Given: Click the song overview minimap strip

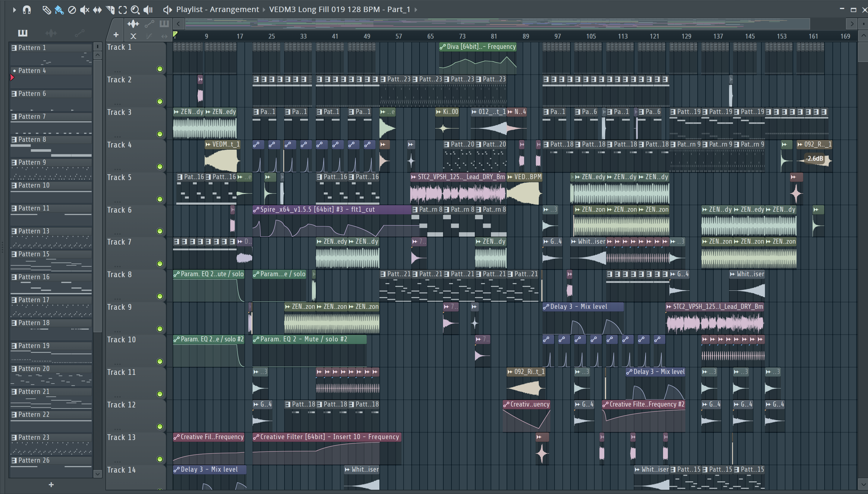Looking at the screenshot, I should click(497, 24).
